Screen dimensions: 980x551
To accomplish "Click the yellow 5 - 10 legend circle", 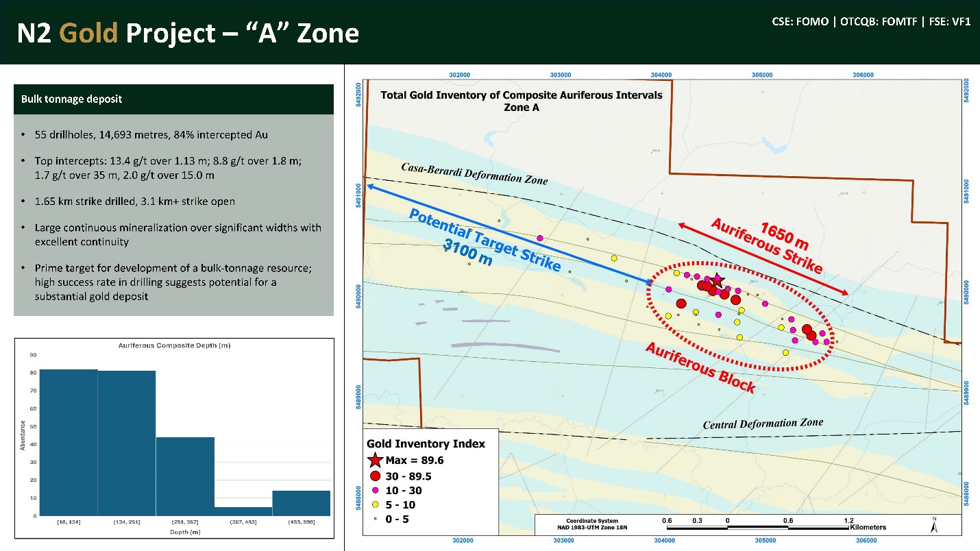I will coord(373,505).
